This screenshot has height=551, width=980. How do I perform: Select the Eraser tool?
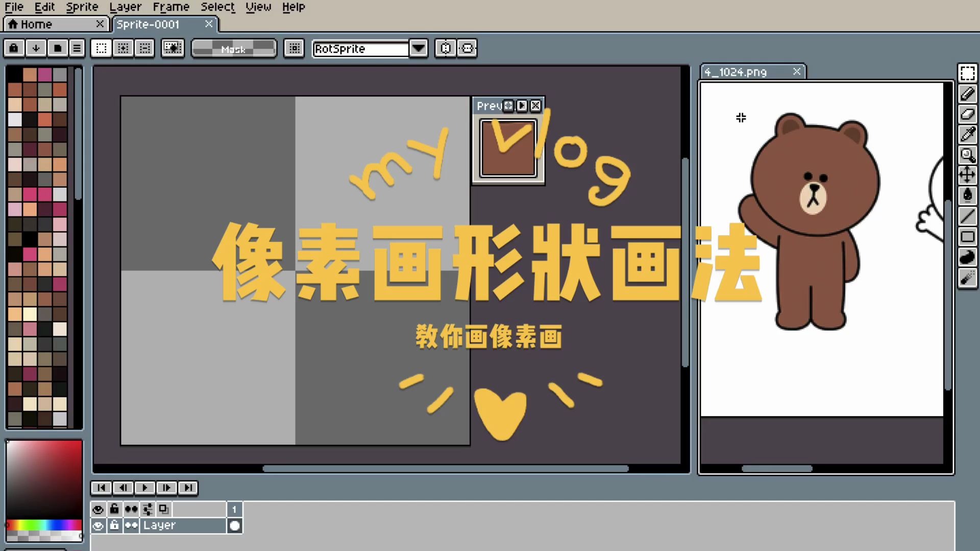(x=967, y=114)
